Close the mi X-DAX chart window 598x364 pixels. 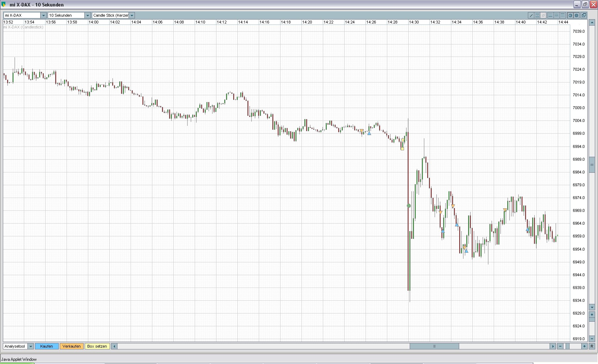[x=593, y=5]
